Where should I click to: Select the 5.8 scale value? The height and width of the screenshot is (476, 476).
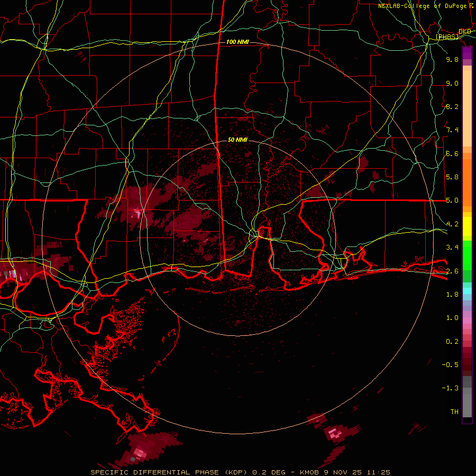tap(452, 177)
